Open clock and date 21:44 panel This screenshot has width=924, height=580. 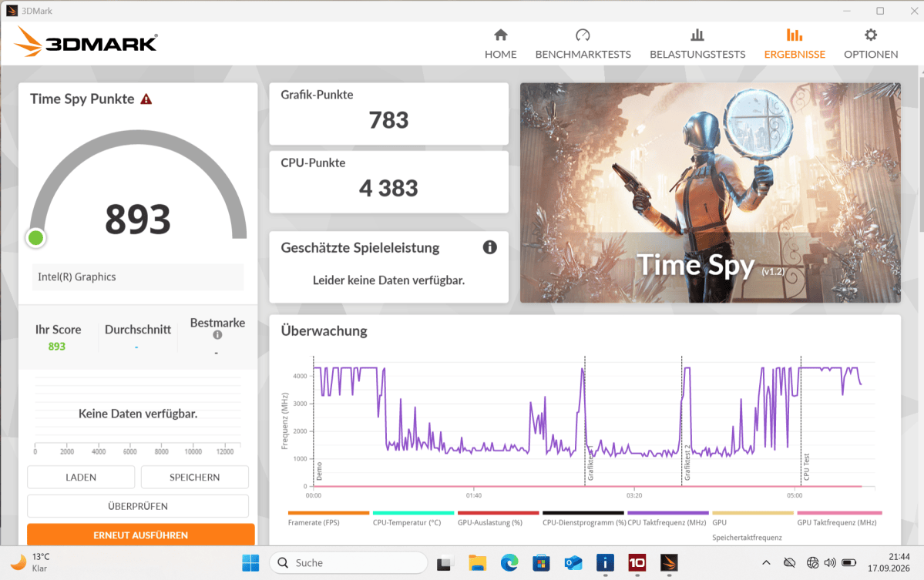click(x=888, y=562)
